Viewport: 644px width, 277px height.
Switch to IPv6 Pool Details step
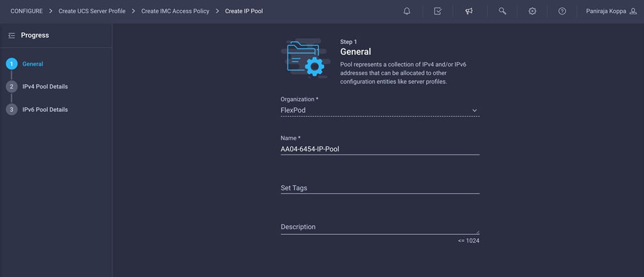(x=45, y=109)
